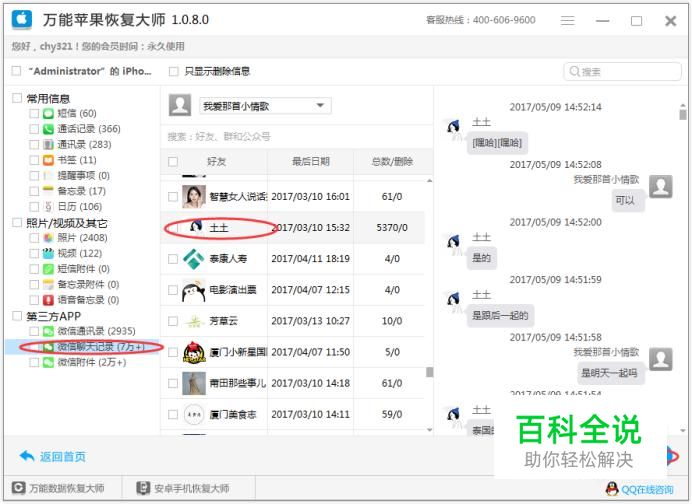692x504 pixels.
Task: Click the 电影演出票 penguin avatar
Action: click(x=194, y=290)
